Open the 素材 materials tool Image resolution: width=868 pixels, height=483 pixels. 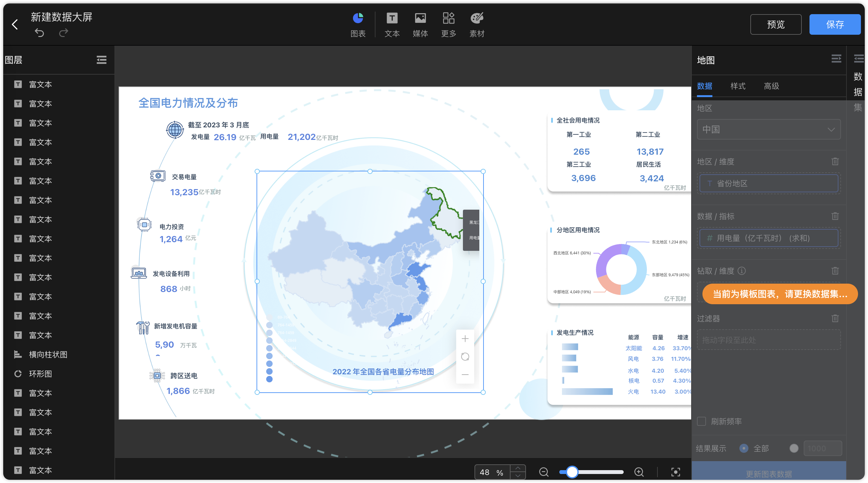point(477,25)
